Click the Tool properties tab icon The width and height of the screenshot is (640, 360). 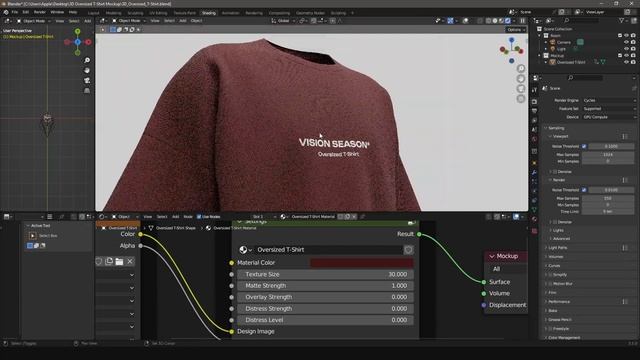(535, 90)
